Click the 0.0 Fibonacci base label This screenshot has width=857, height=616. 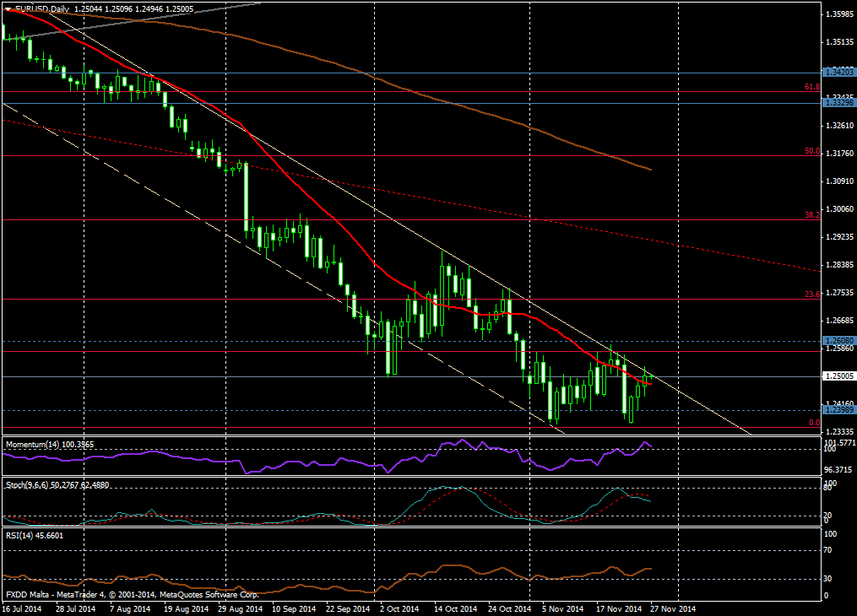(x=814, y=423)
